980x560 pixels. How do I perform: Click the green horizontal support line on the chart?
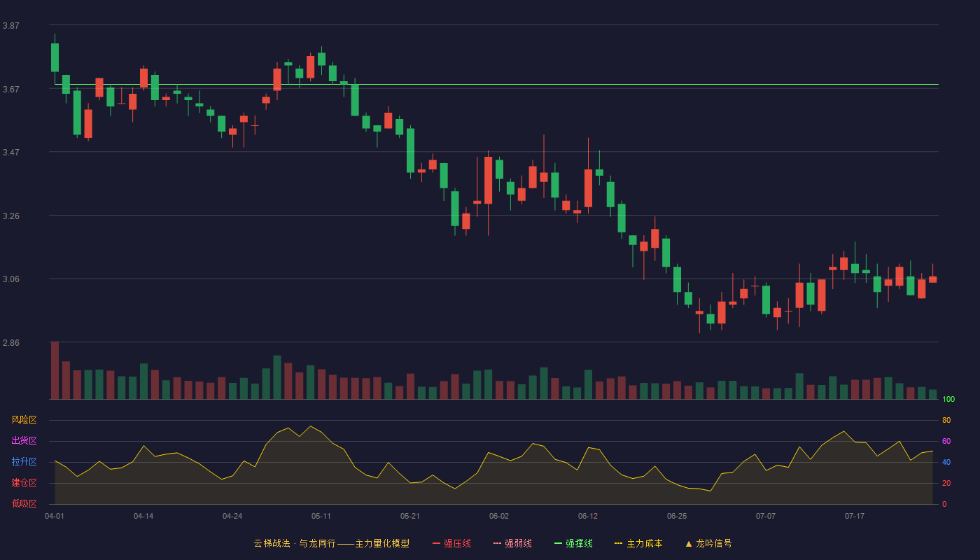496,84
